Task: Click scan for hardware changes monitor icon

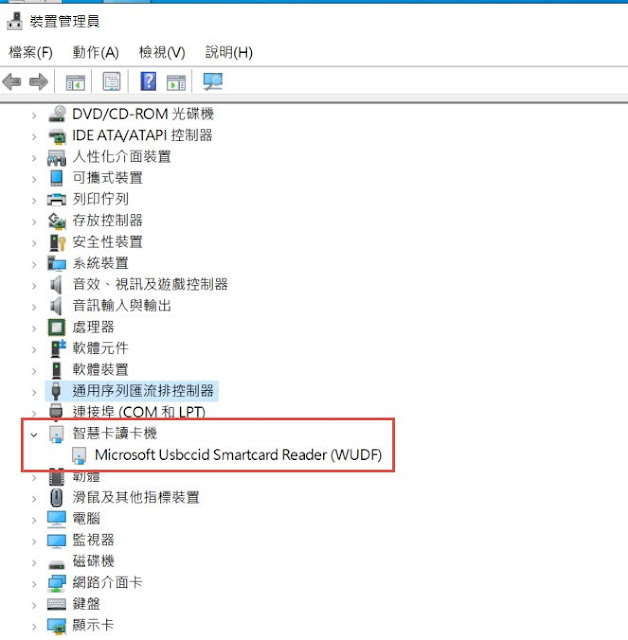Action: (x=213, y=82)
